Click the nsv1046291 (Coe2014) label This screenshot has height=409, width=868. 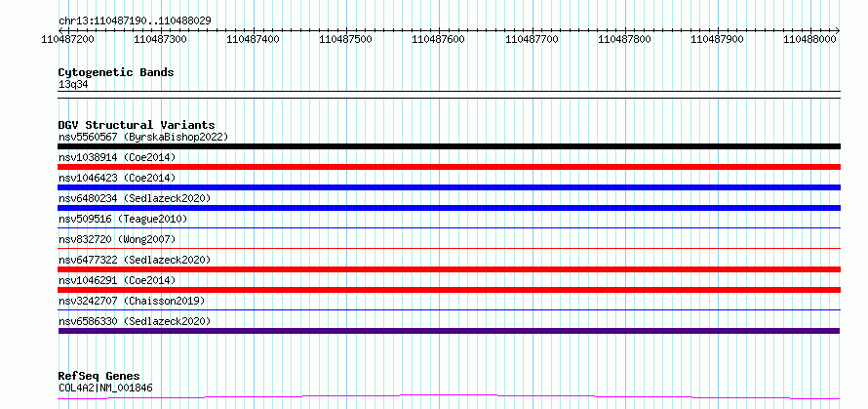point(117,280)
